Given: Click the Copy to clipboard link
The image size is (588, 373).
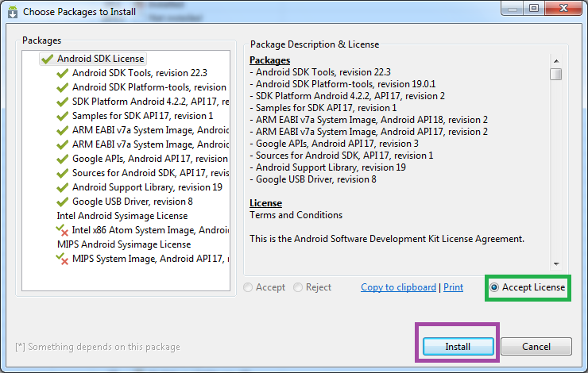Looking at the screenshot, I should 398,287.
